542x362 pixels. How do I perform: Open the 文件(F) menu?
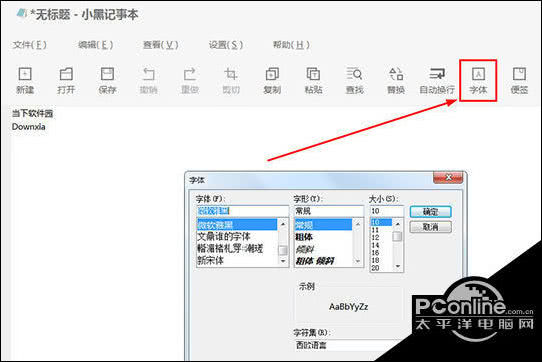[x=29, y=45]
